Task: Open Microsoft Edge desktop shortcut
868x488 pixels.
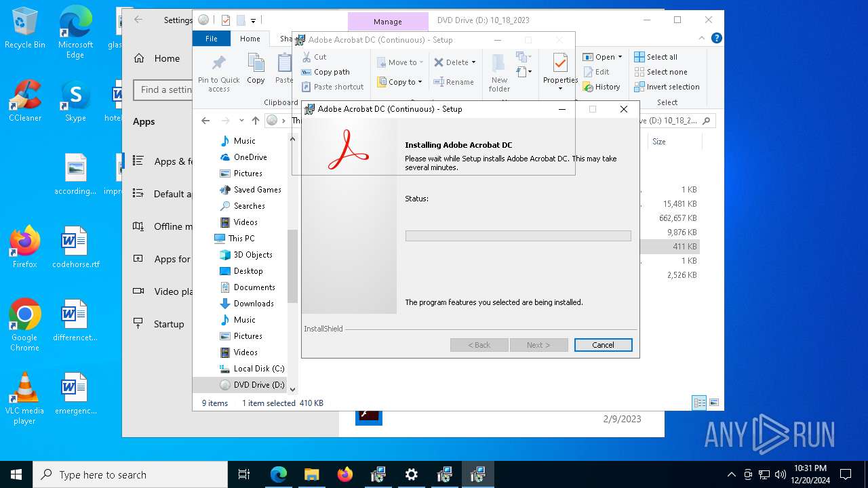Action: click(x=75, y=33)
